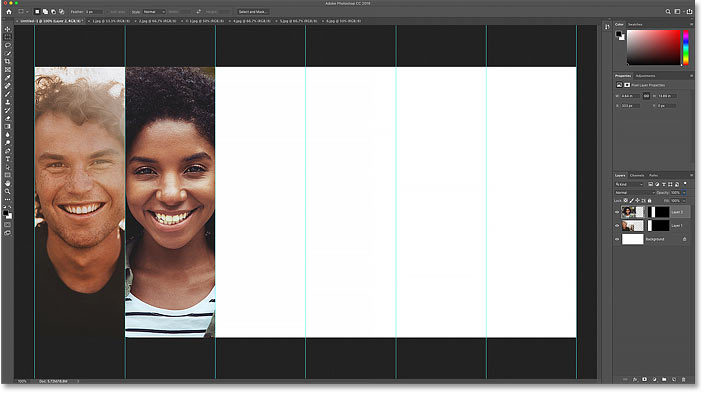
Task: Open the Color panel flyout menu
Action: pos(691,25)
